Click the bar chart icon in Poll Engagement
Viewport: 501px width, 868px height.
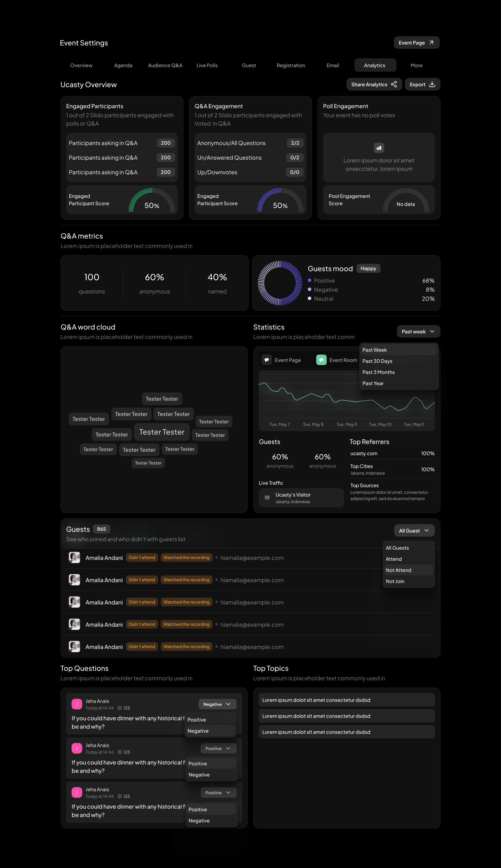tap(379, 148)
